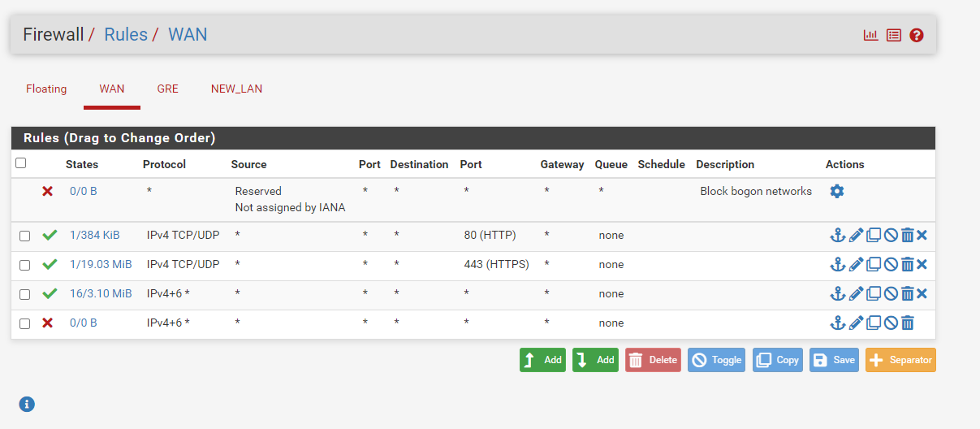This screenshot has height=429, width=980.
Task: Copy the 80 HTTP rule icon
Action: [x=874, y=236]
